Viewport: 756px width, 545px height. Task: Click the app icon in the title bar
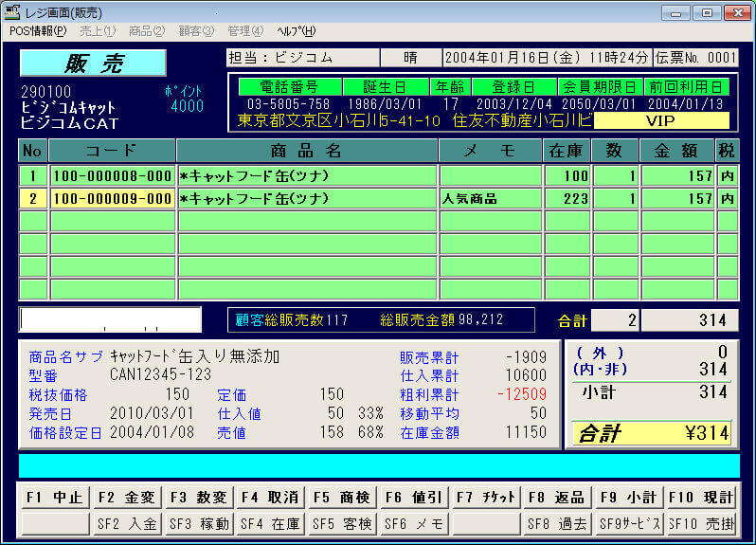pos(10,11)
